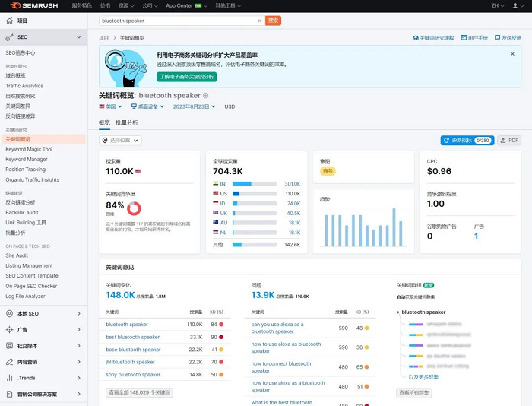
Task: Click the IN search volume bar
Action: tap(255, 184)
